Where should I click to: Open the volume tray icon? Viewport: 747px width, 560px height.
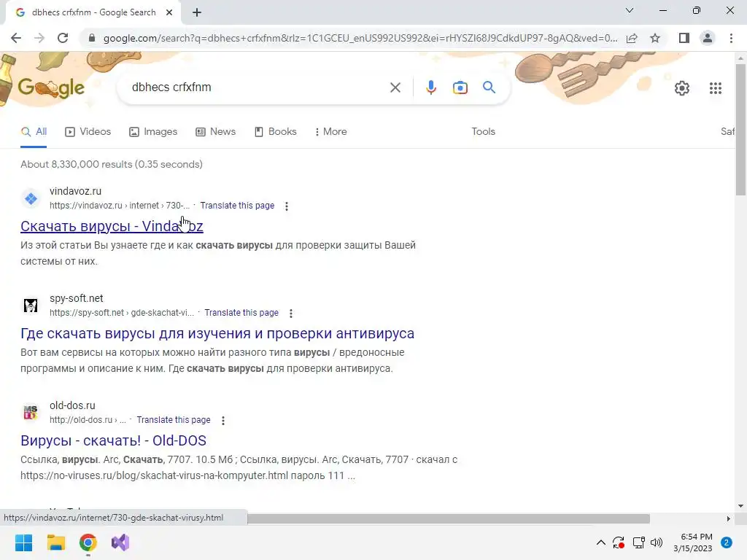tap(657, 542)
